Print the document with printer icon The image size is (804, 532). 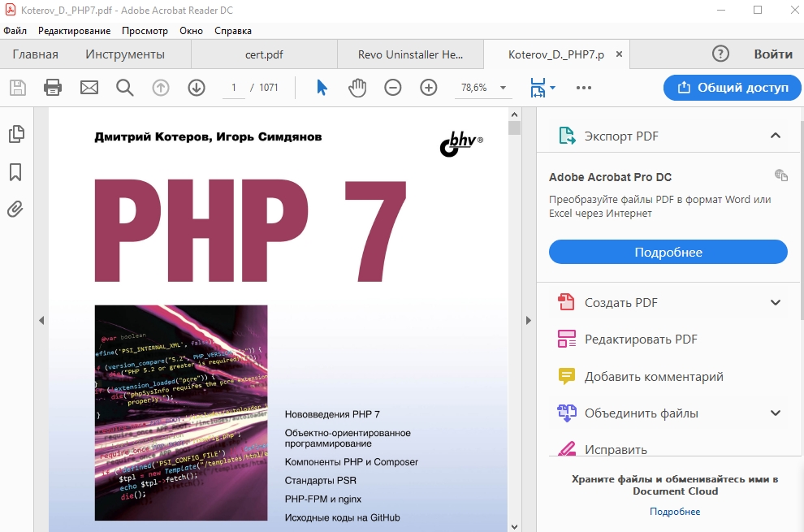point(53,88)
